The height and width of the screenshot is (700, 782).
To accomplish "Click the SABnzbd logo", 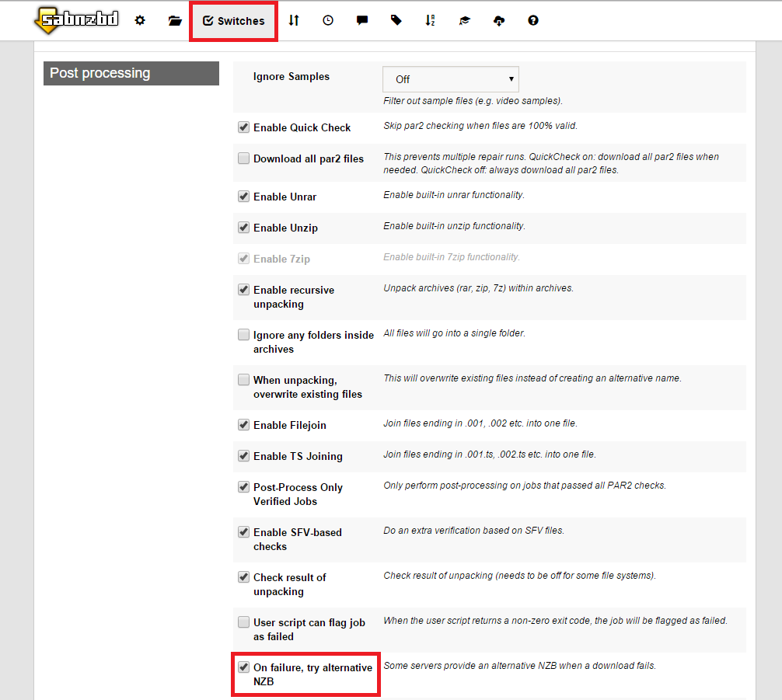I will [76, 20].
